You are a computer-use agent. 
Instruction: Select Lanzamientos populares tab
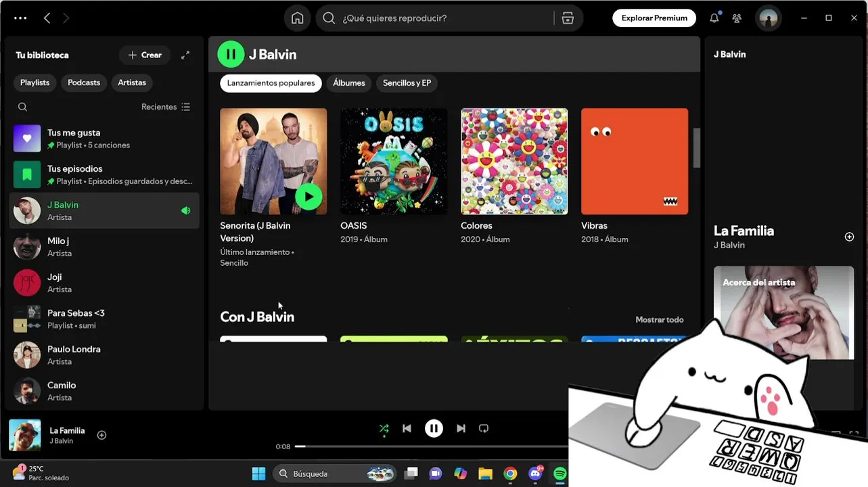[x=271, y=83]
